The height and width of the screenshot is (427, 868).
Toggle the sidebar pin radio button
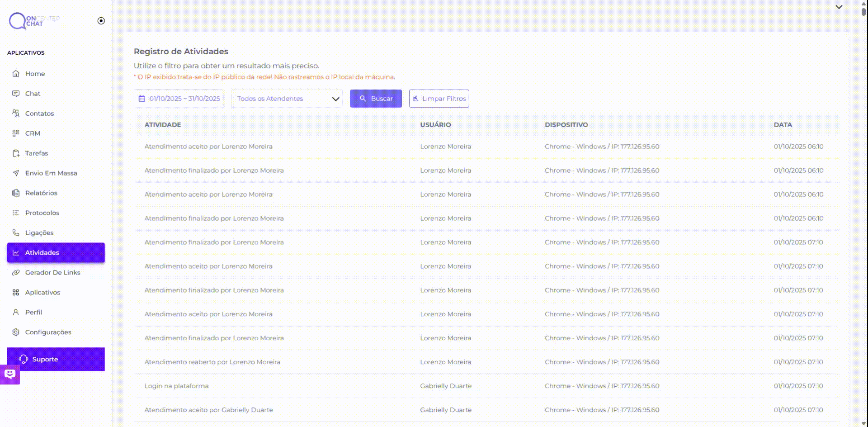[101, 21]
